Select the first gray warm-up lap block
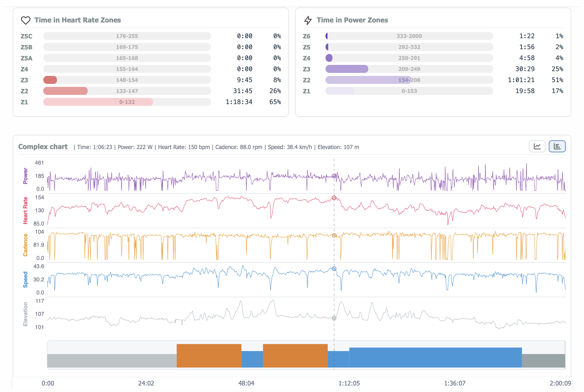584x392 pixels. coord(112,361)
